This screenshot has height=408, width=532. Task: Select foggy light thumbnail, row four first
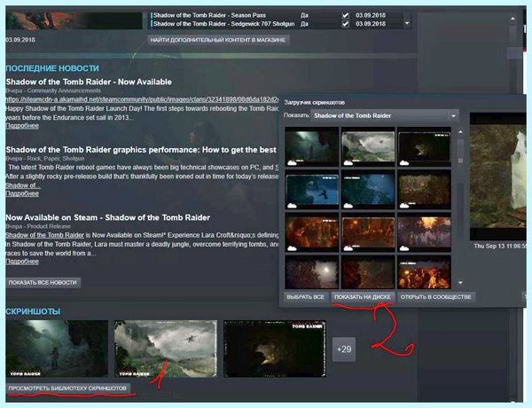click(312, 272)
